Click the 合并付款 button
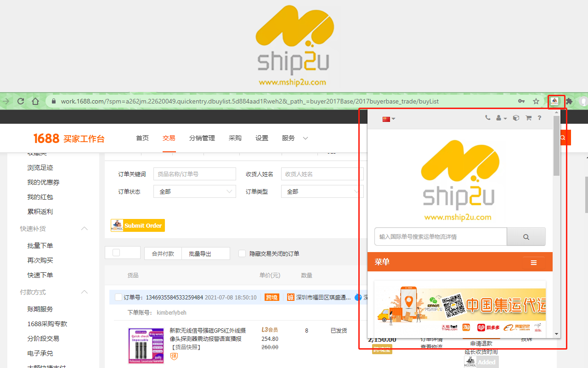The image size is (588, 368). point(163,253)
